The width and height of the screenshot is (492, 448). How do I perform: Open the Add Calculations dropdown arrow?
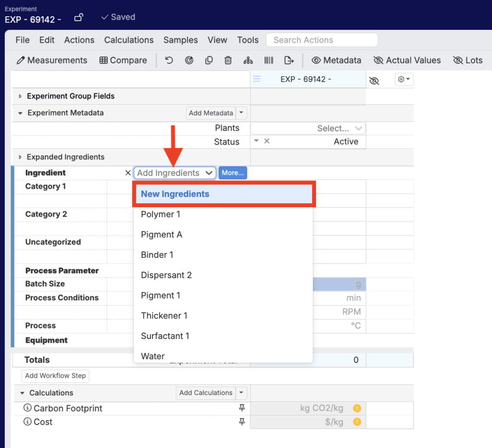[x=241, y=392]
